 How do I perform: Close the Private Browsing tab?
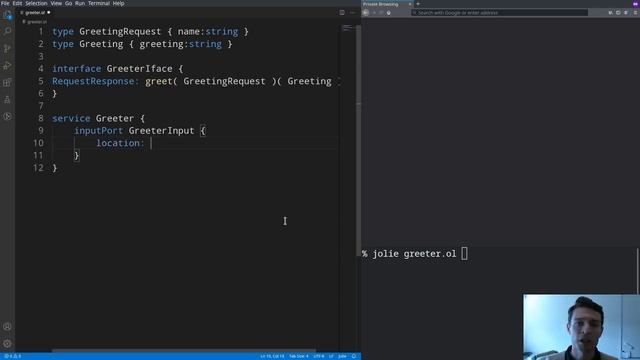tap(410, 4)
